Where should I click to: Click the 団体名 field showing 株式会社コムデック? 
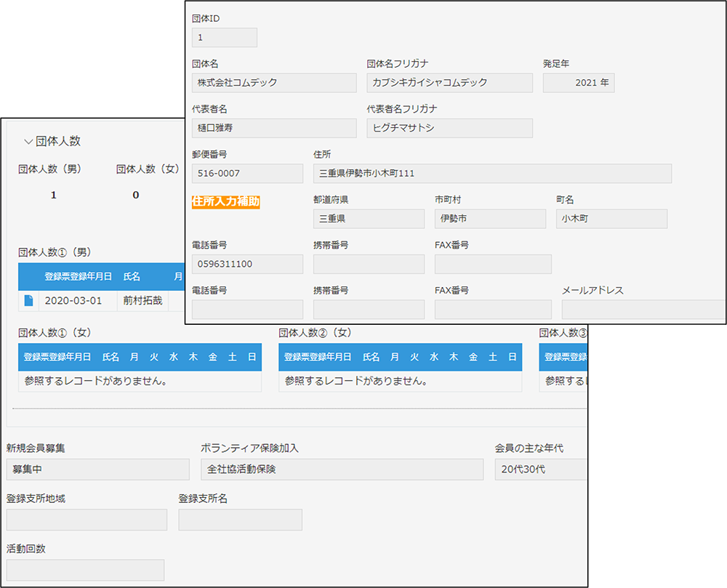point(274,83)
